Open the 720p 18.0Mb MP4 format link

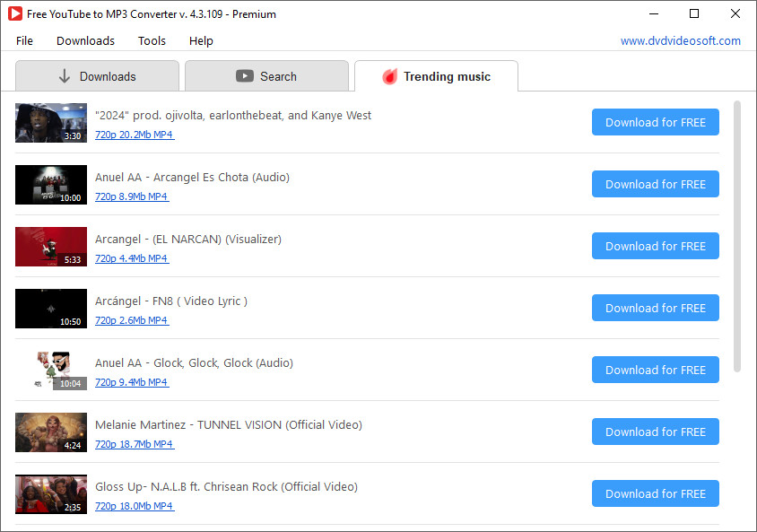tap(135, 506)
